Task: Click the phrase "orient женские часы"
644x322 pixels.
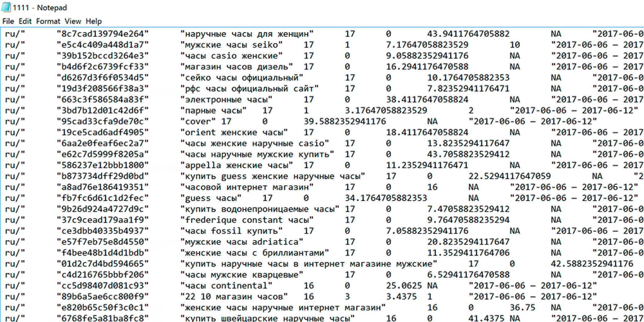Action: [x=234, y=132]
